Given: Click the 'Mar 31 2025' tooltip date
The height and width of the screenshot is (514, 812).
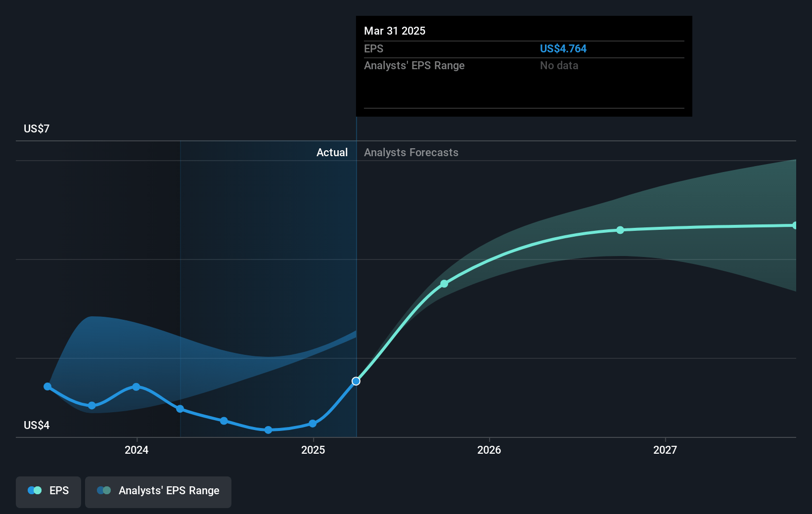Looking at the screenshot, I should (395, 31).
